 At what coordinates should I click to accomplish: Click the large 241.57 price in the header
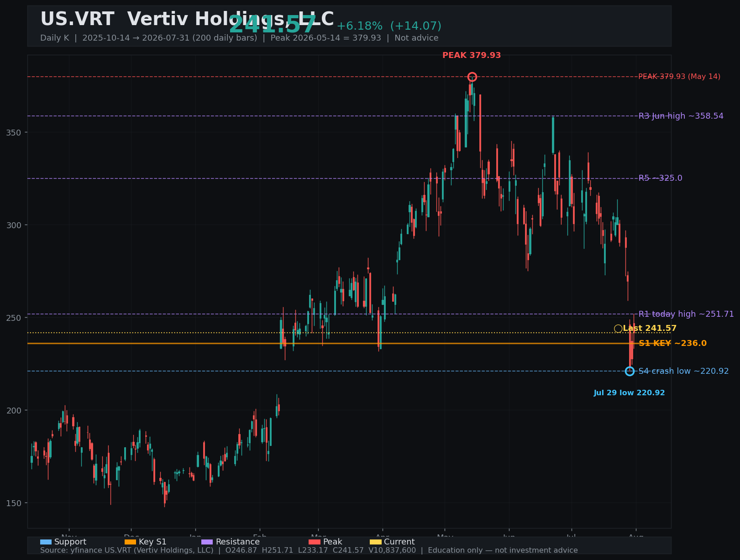273,25
